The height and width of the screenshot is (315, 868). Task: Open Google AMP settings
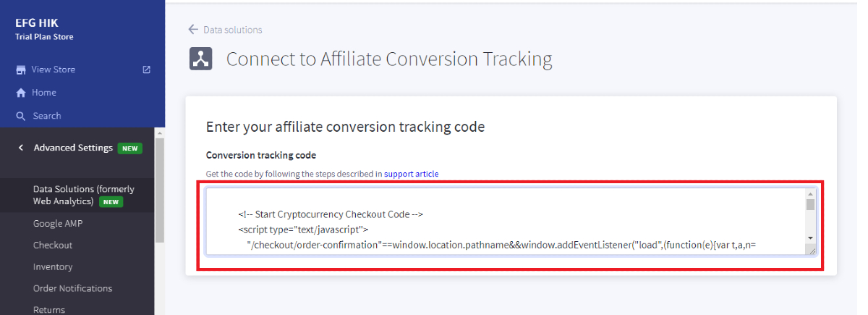58,224
